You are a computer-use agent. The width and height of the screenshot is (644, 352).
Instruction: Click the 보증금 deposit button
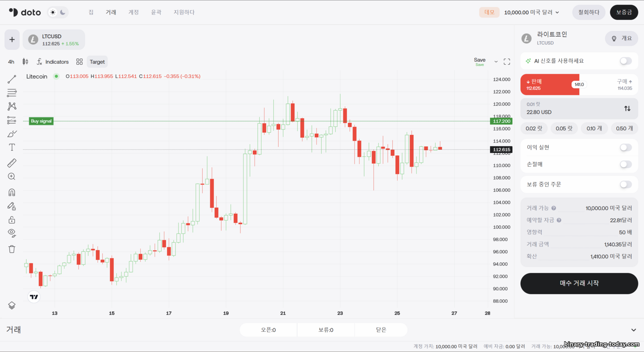624,12
